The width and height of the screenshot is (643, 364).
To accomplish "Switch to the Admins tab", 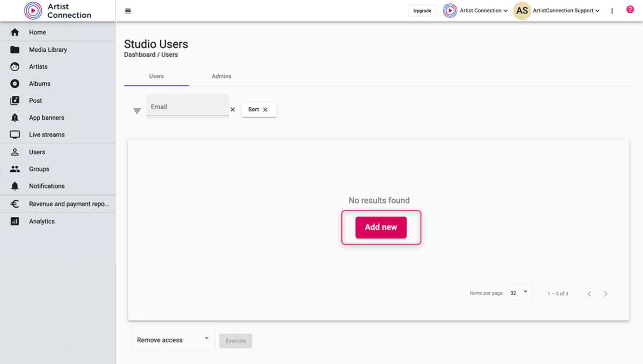I will coord(221,76).
